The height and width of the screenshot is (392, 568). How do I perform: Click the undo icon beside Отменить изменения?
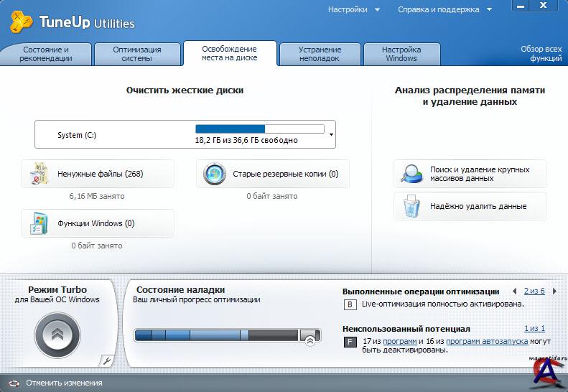point(14,383)
